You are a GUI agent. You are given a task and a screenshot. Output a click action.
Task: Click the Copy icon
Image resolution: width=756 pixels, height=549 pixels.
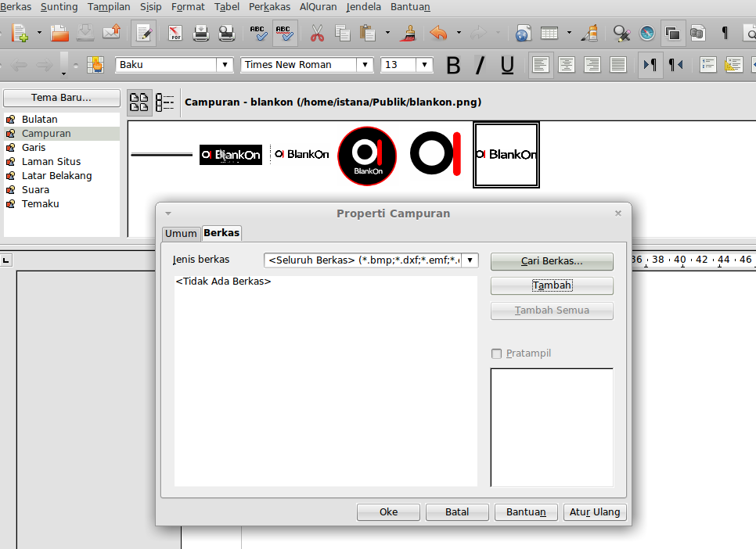click(x=342, y=34)
